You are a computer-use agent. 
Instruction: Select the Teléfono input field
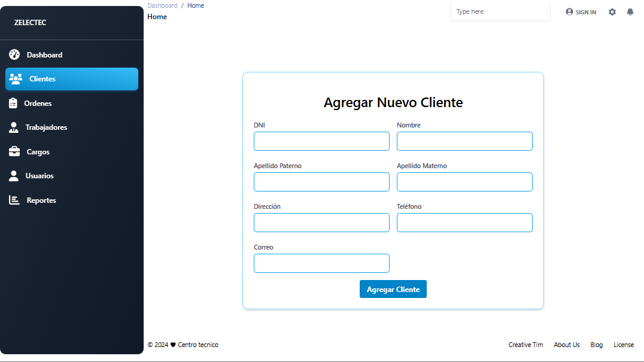(464, 223)
